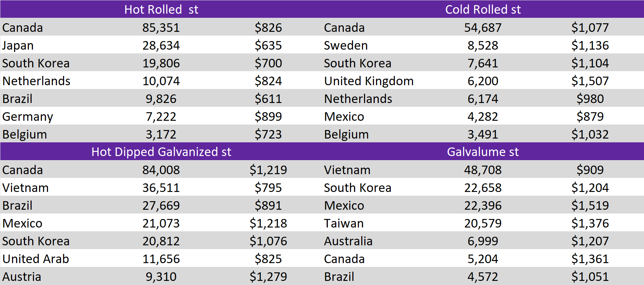Click the United Kingdom cell
644x285 pixels.
tap(369, 81)
